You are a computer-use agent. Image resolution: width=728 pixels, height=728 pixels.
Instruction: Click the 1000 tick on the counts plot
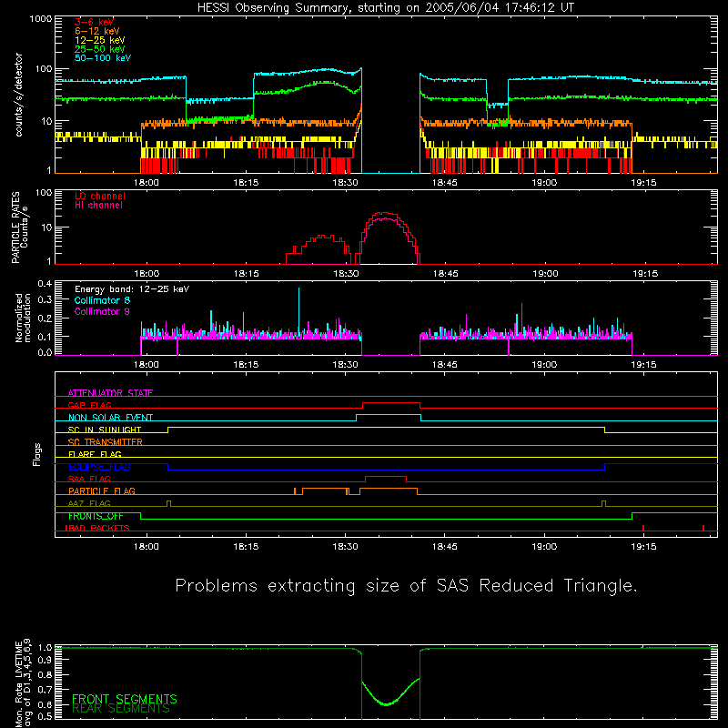(41, 19)
